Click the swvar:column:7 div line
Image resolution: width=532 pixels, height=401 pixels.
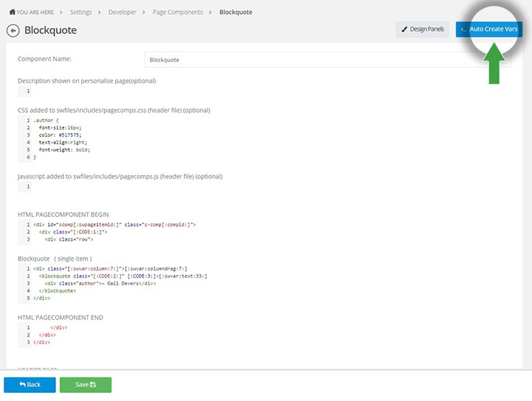(110, 269)
